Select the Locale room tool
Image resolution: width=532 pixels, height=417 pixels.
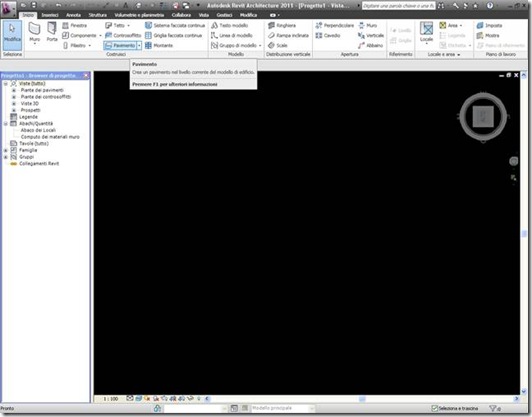426,32
